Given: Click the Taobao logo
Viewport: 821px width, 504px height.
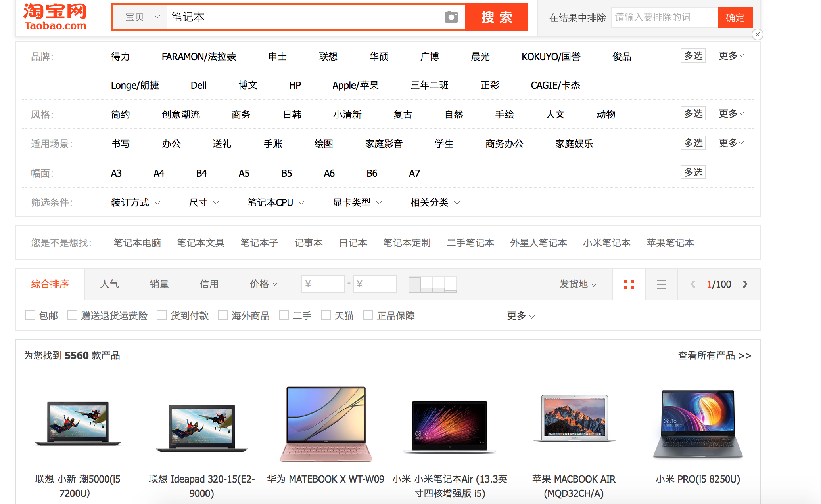Looking at the screenshot, I should point(55,17).
